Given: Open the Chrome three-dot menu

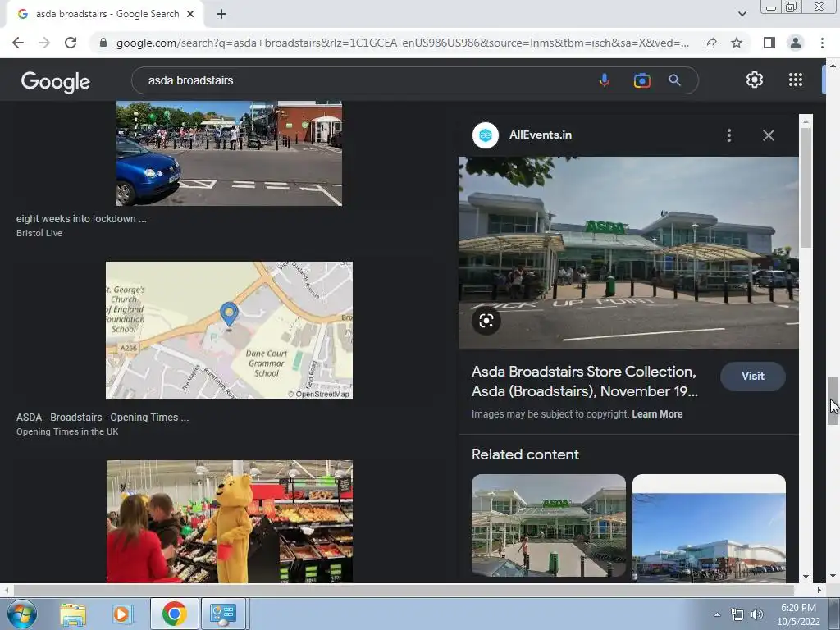Looking at the screenshot, I should (822, 43).
